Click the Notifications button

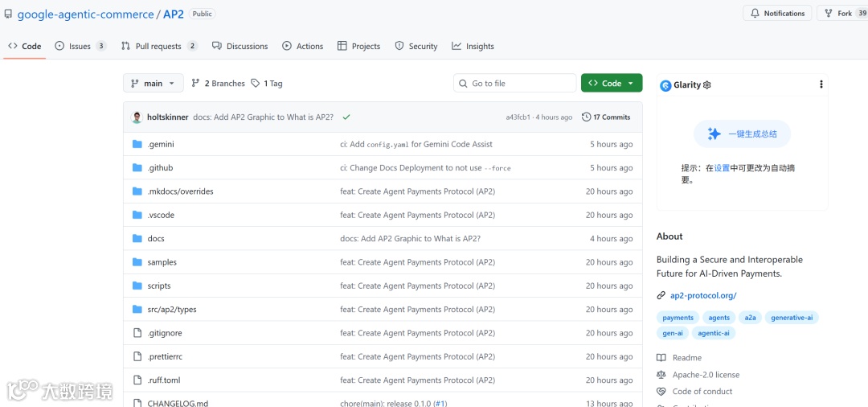(x=777, y=14)
